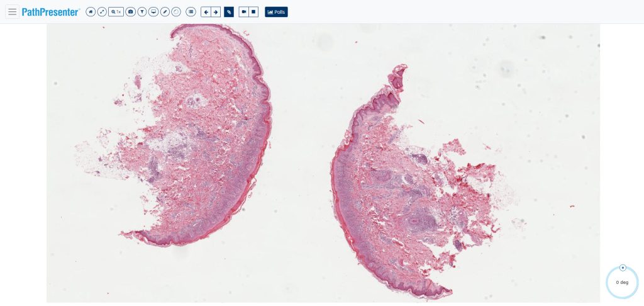This screenshot has width=644, height=306.
Task: Stop recording with the square stop button
Action: point(254,12)
